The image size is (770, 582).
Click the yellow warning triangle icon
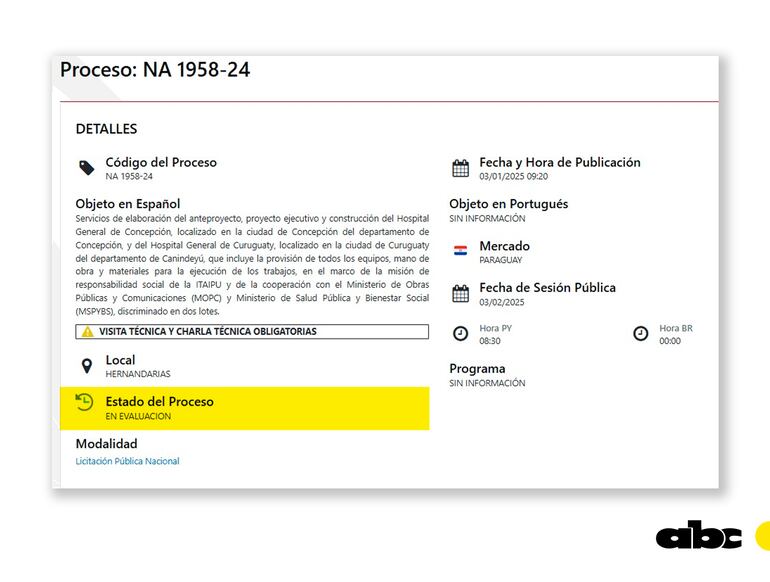[x=87, y=331]
